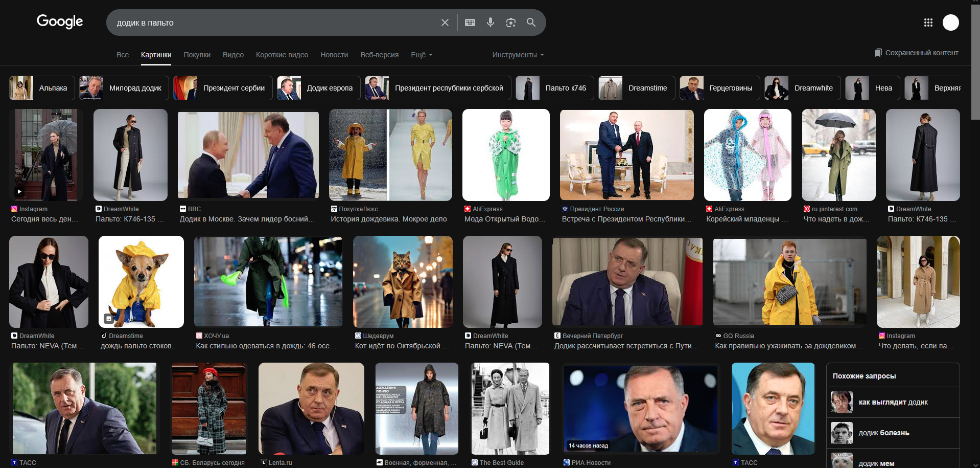Open the dog in yellow raincoat image
Viewport: 980px width, 468px height.
tap(141, 281)
